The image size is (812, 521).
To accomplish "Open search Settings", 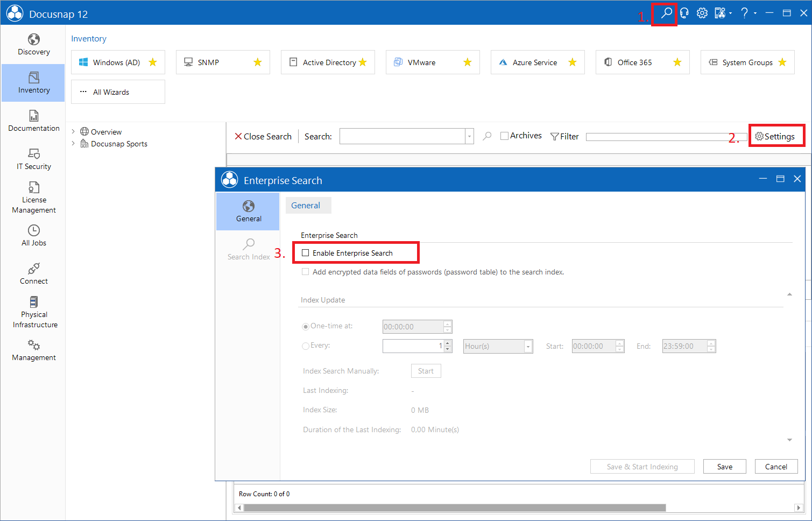I will click(x=775, y=137).
